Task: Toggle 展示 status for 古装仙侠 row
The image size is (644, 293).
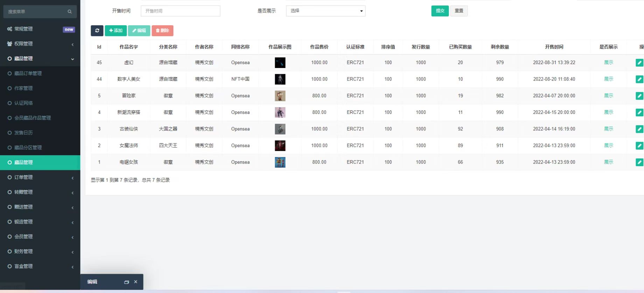Action: [608, 129]
